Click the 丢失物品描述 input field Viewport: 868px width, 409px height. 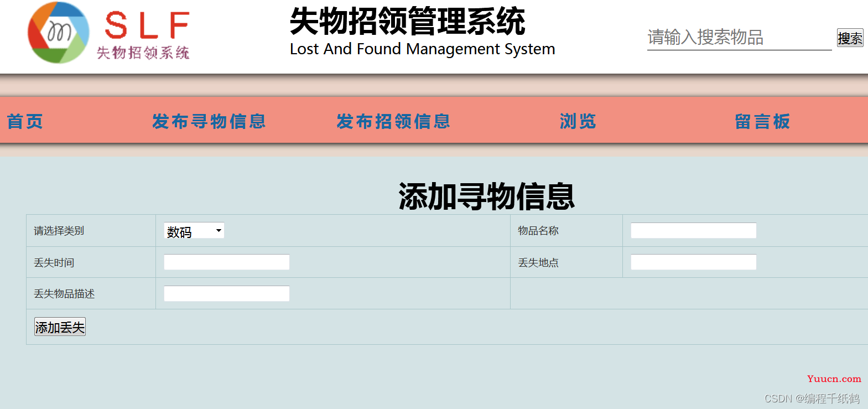coord(227,294)
